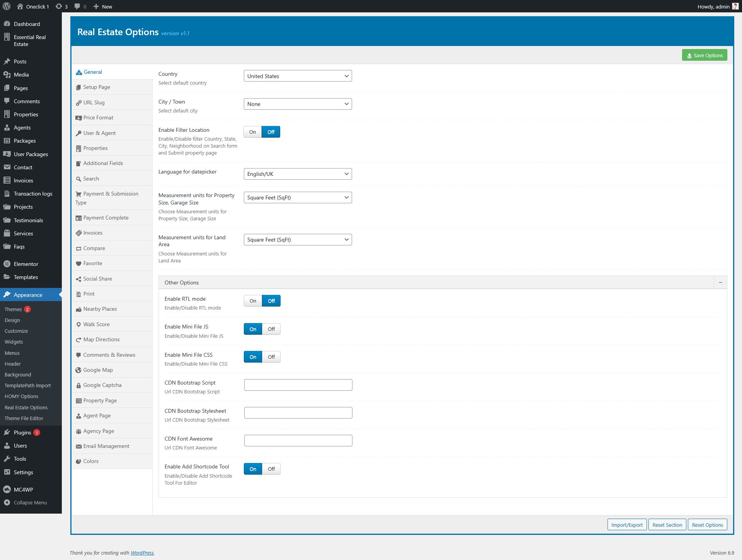The image size is (742, 560).
Task: Turn On Enable RTL mode
Action: (253, 301)
